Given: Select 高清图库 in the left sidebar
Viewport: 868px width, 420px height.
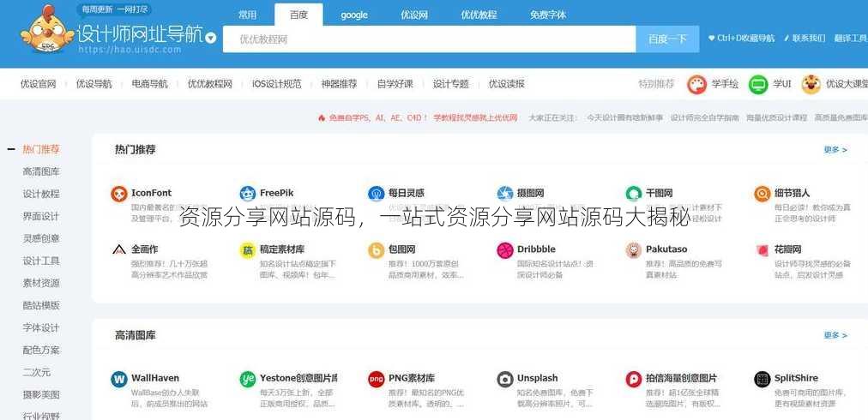Looking at the screenshot, I should [41, 172].
